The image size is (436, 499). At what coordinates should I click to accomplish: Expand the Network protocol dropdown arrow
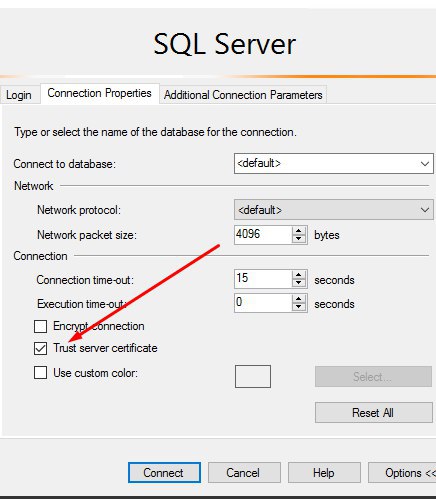424,210
